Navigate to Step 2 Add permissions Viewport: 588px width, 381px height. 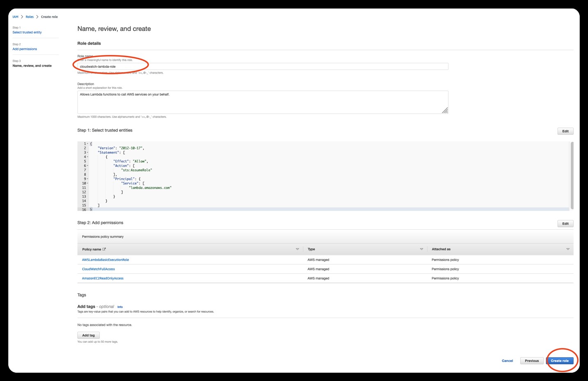pyautogui.click(x=25, y=48)
